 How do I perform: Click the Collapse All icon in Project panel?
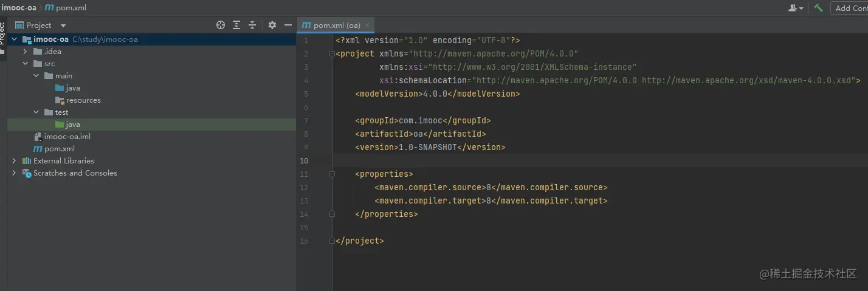[x=252, y=25]
